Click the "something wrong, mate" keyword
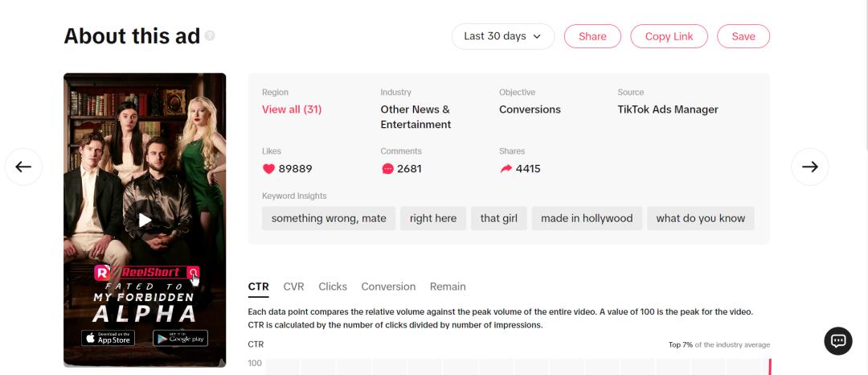 tap(329, 218)
